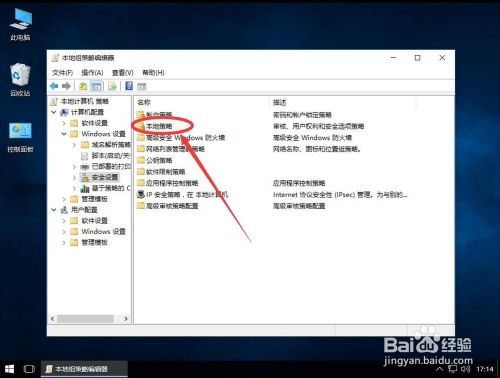Click the taskbar clock 17:14
500x378 pixels.
point(485,369)
